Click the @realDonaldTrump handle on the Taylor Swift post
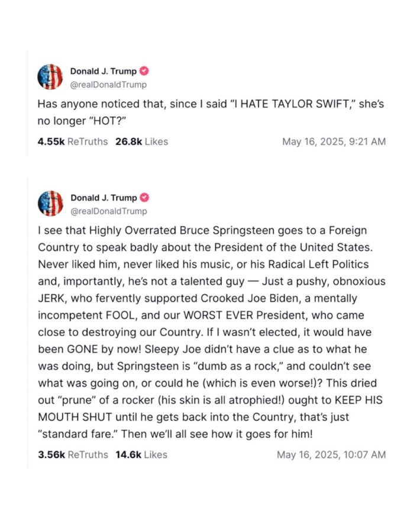 pyautogui.click(x=109, y=85)
